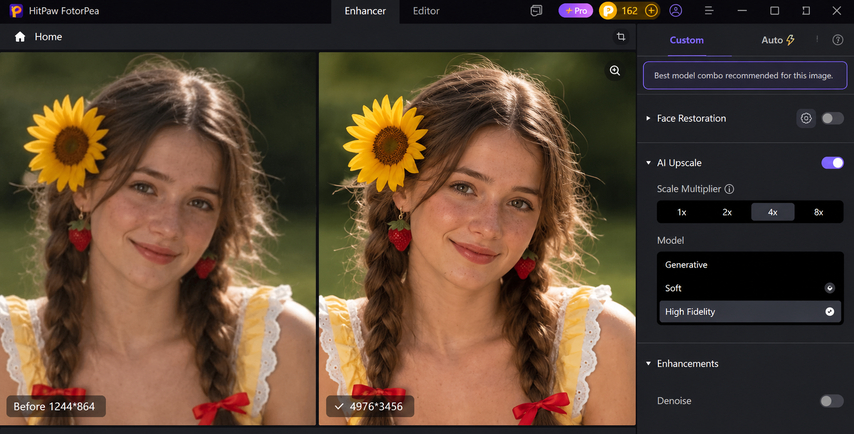Click the Before 1244*864 label

56,406
